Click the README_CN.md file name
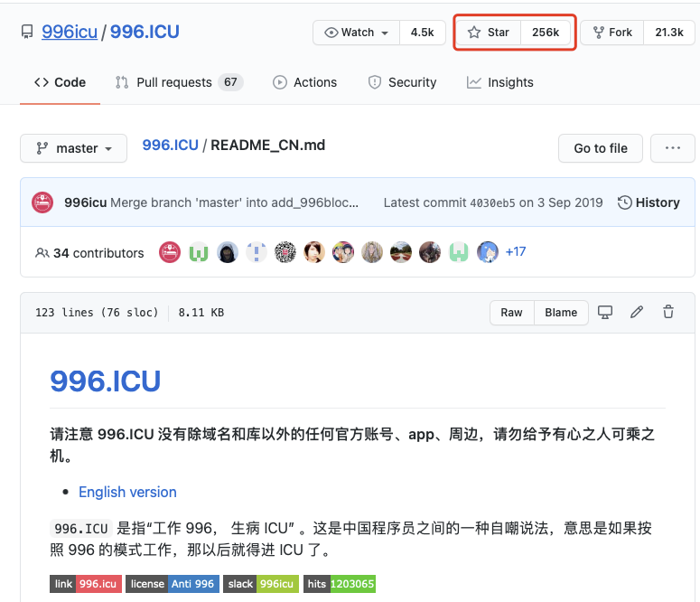 (x=268, y=146)
